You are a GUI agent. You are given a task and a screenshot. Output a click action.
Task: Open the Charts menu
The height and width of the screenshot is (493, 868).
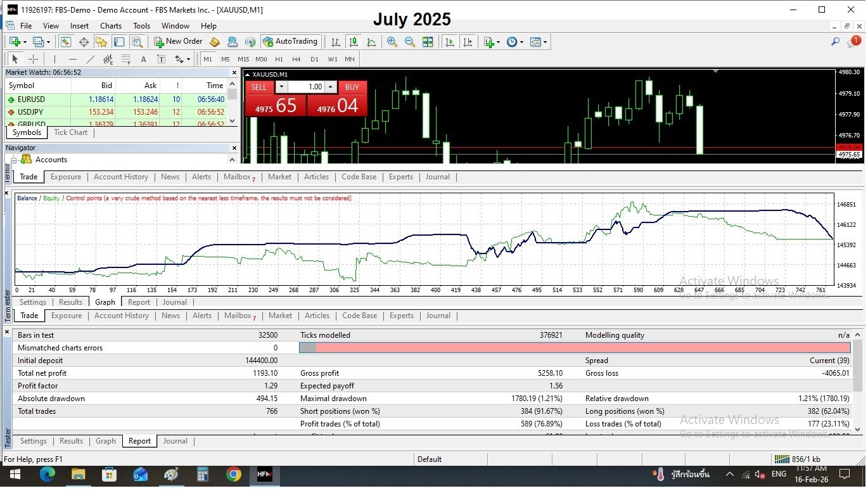[x=111, y=26]
